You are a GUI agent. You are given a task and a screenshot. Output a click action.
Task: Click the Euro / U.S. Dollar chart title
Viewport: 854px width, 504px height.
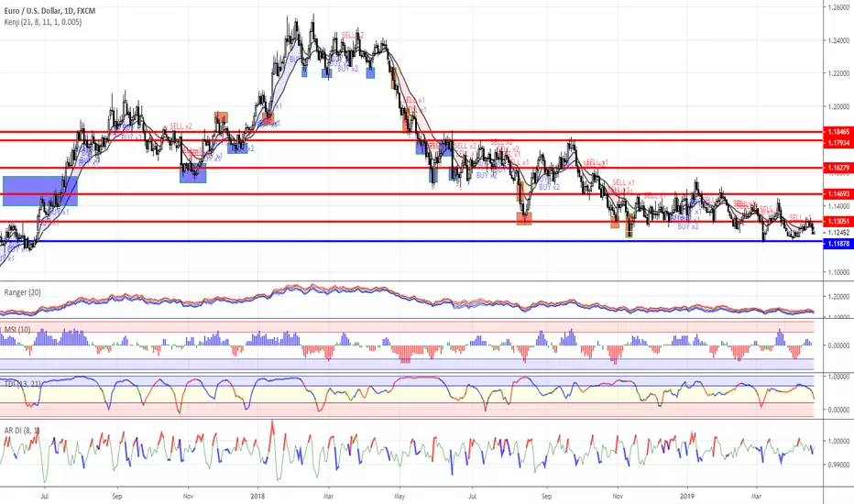point(49,11)
